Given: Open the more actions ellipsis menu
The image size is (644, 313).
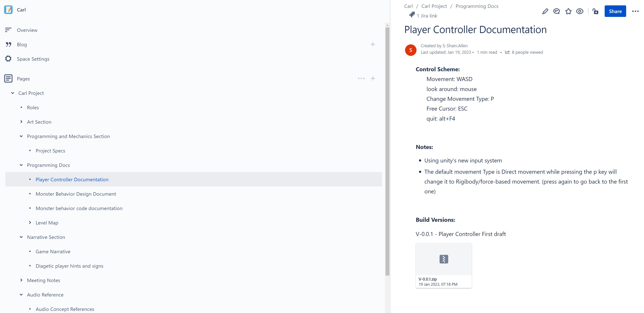Looking at the screenshot, I should 635,11.
